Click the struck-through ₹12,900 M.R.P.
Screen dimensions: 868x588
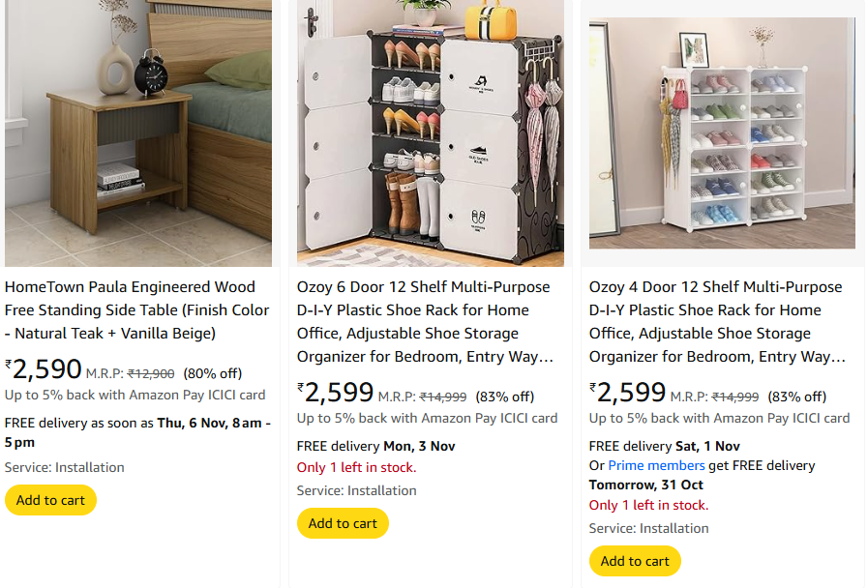[x=151, y=373]
